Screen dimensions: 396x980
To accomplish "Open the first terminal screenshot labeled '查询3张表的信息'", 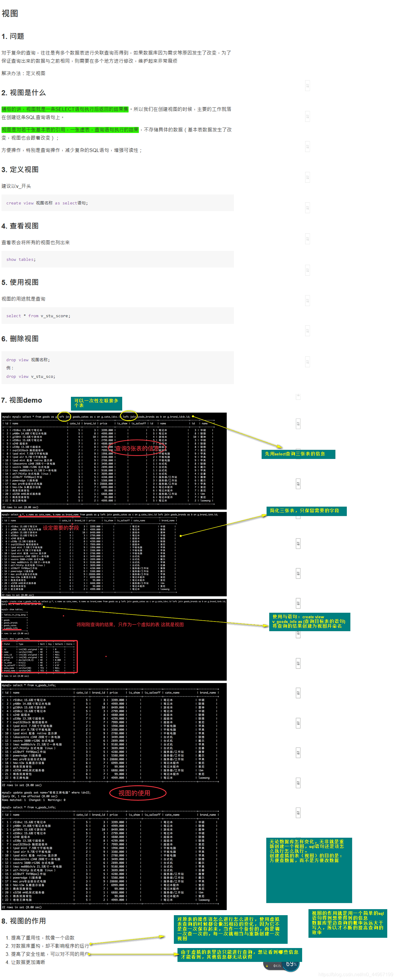I will [x=114, y=461].
